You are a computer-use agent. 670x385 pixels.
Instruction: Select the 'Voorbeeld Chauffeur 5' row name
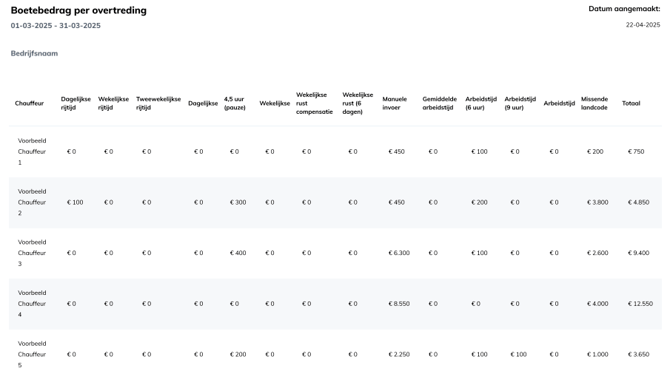[x=32, y=355]
